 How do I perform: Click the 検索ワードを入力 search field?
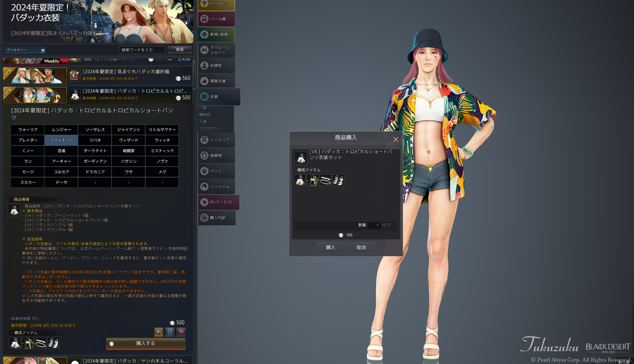(x=142, y=50)
